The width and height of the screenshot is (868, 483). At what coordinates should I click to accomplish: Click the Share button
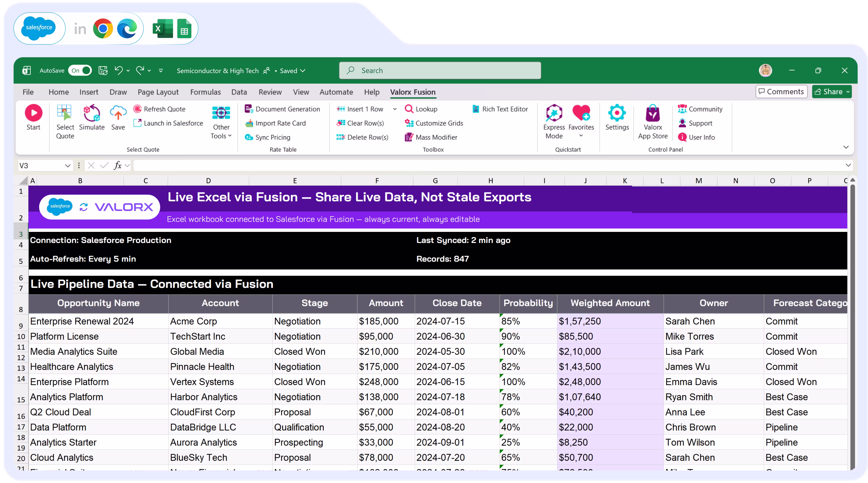(x=832, y=92)
